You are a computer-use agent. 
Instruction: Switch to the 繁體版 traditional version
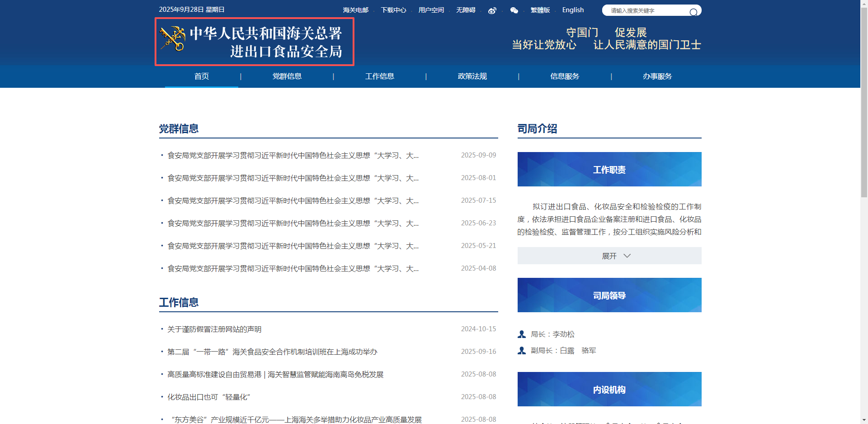tap(540, 10)
